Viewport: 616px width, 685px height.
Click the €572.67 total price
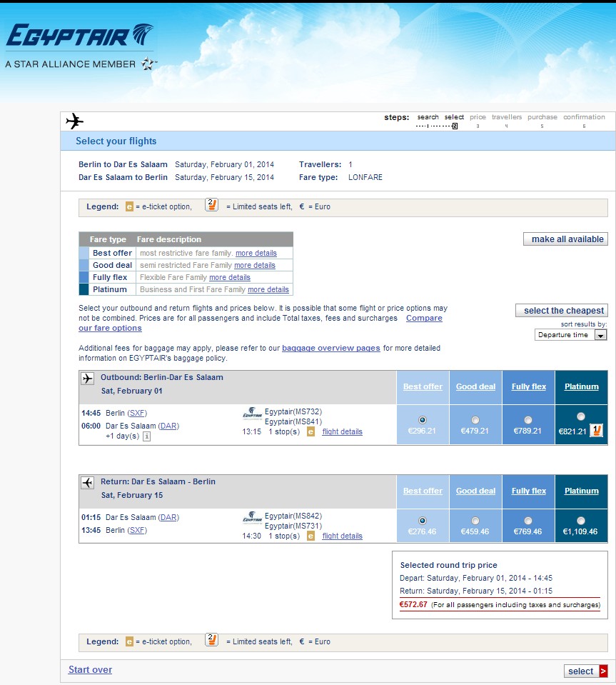[x=413, y=604]
